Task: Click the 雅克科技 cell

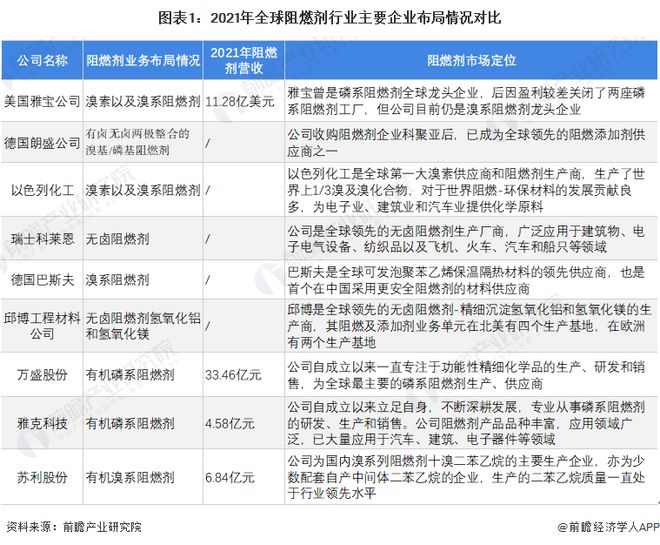Action: click(42, 423)
